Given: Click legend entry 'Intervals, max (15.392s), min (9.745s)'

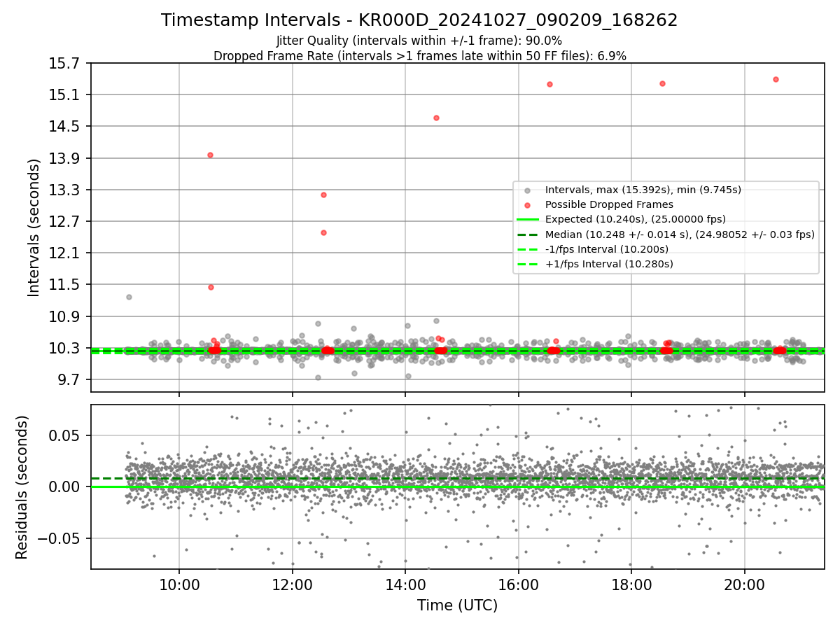Looking at the screenshot, I should pos(643,190).
